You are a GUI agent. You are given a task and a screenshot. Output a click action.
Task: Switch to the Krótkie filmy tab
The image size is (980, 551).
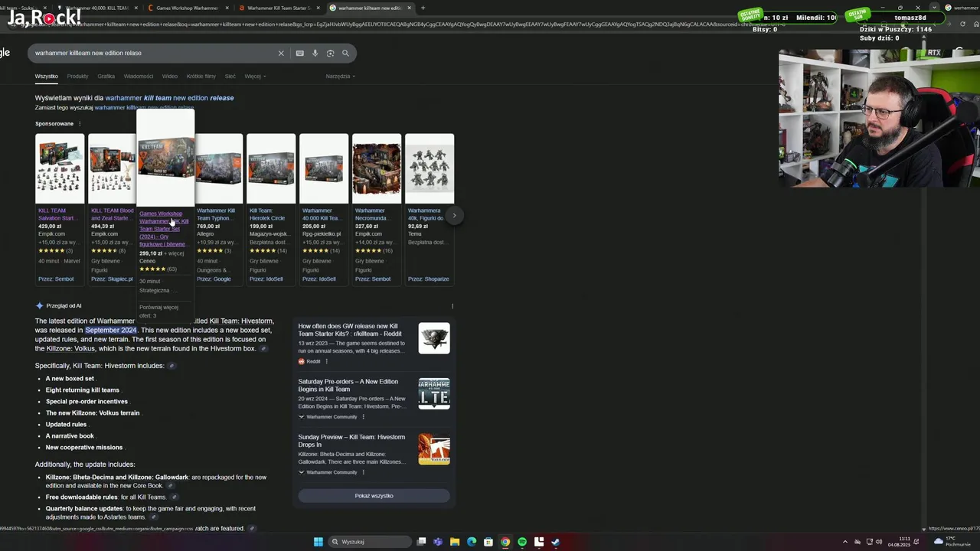(x=201, y=77)
